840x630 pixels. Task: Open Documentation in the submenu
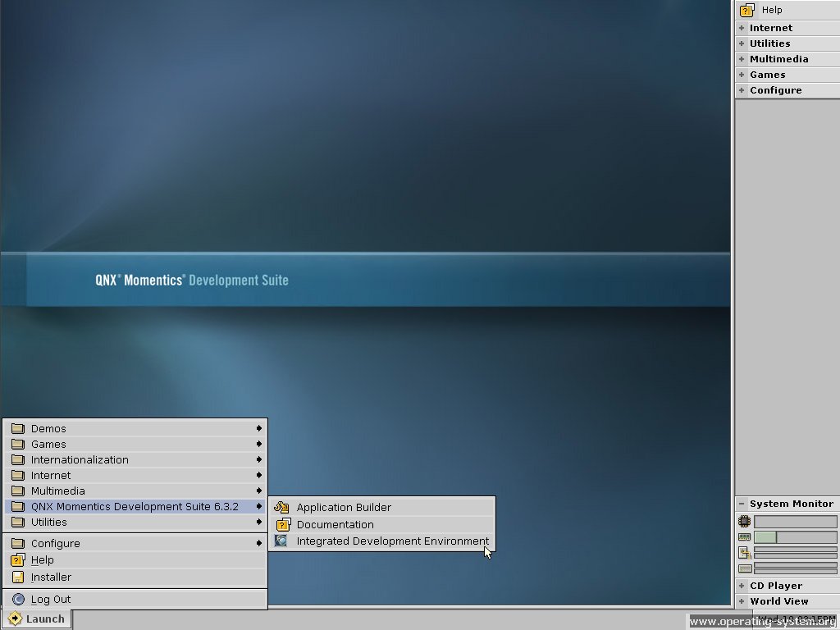[x=381, y=524]
